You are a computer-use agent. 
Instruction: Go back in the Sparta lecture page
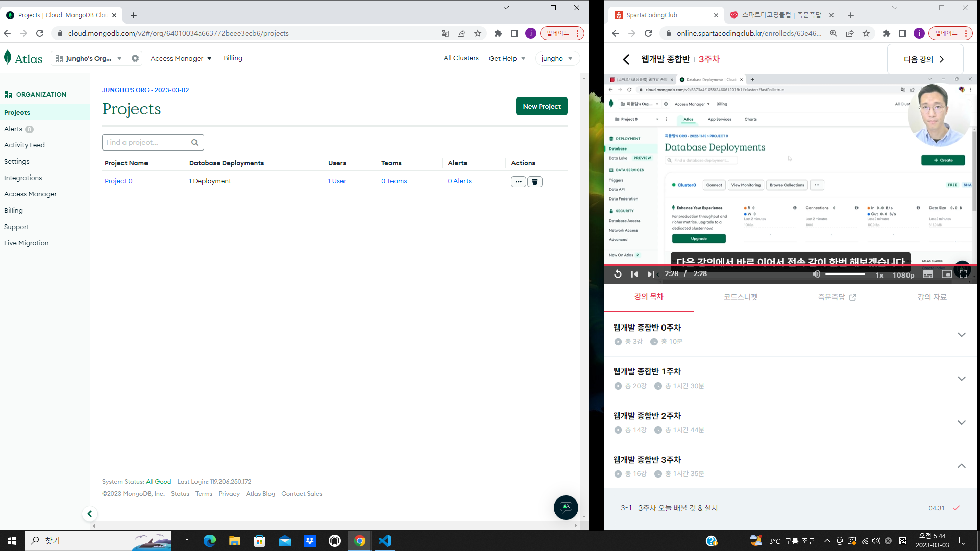point(626,59)
